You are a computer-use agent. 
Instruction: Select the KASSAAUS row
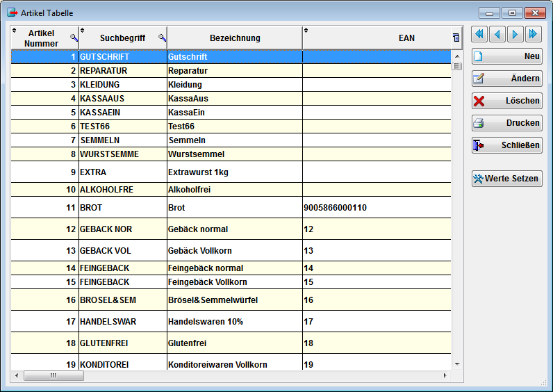point(231,99)
